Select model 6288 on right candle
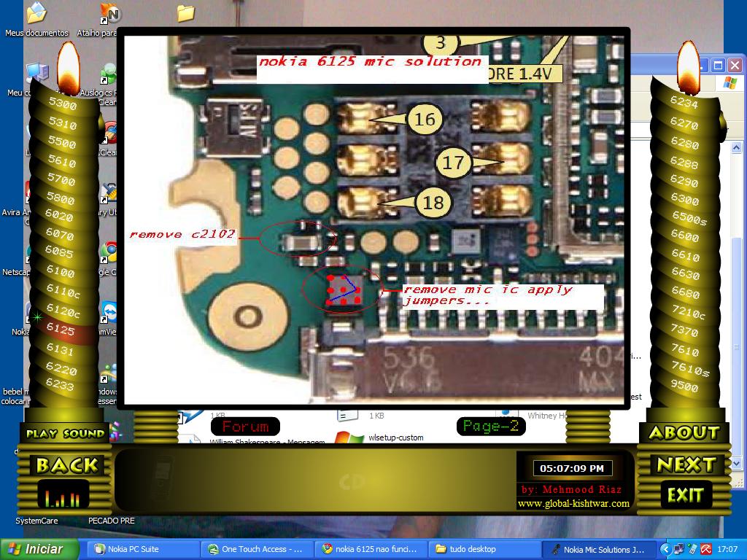Screen dimensions: 747x560 (x=684, y=163)
